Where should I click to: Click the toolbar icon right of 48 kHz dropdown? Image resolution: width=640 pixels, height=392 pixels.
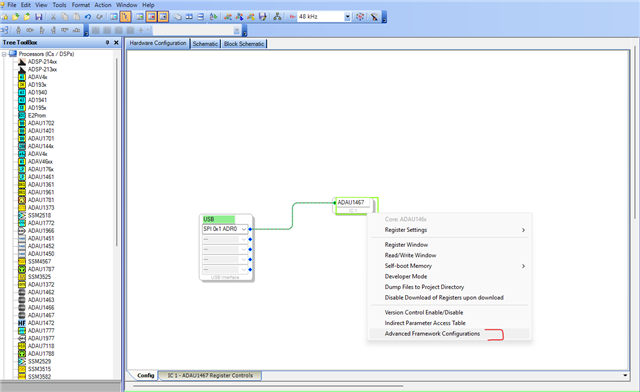360,17
